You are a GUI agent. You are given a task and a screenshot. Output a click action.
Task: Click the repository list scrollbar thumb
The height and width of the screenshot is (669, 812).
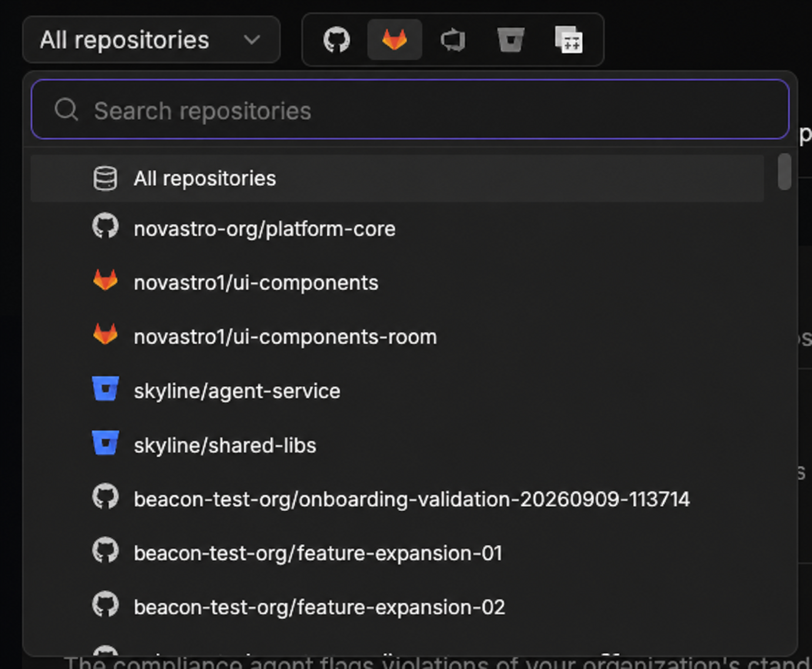coord(784,172)
